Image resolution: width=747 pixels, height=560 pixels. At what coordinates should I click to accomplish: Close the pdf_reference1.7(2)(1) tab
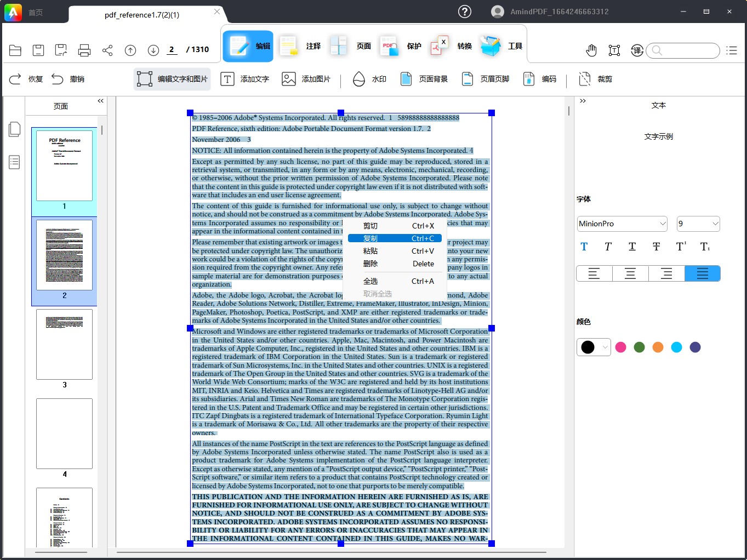click(x=217, y=12)
